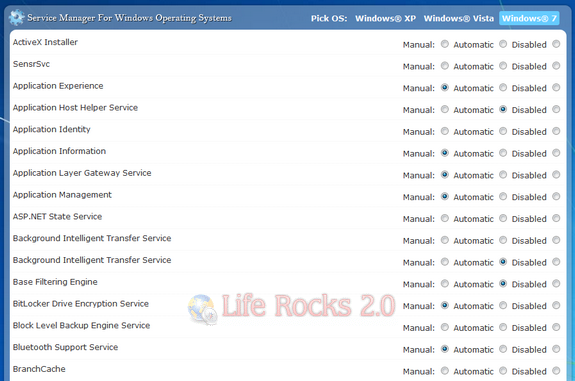
Task: Set Application Management to Manual
Action: point(445,196)
